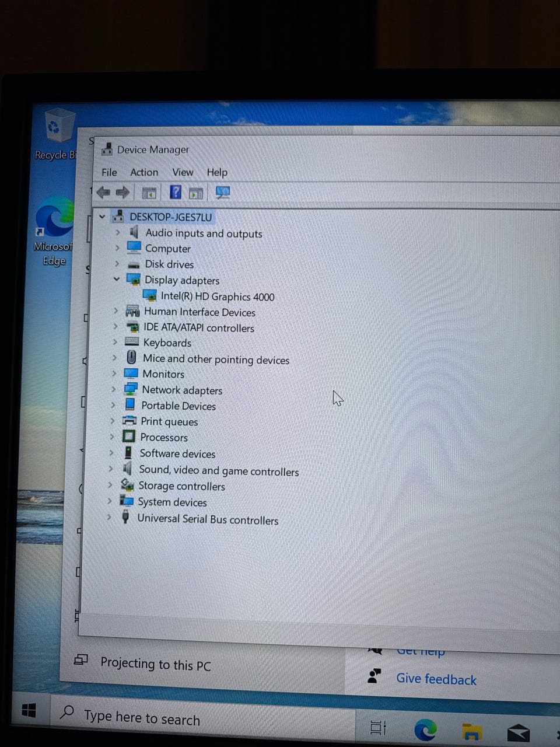This screenshot has height=747, width=560.
Task: Click the Print queues printer icon
Action: (x=129, y=421)
